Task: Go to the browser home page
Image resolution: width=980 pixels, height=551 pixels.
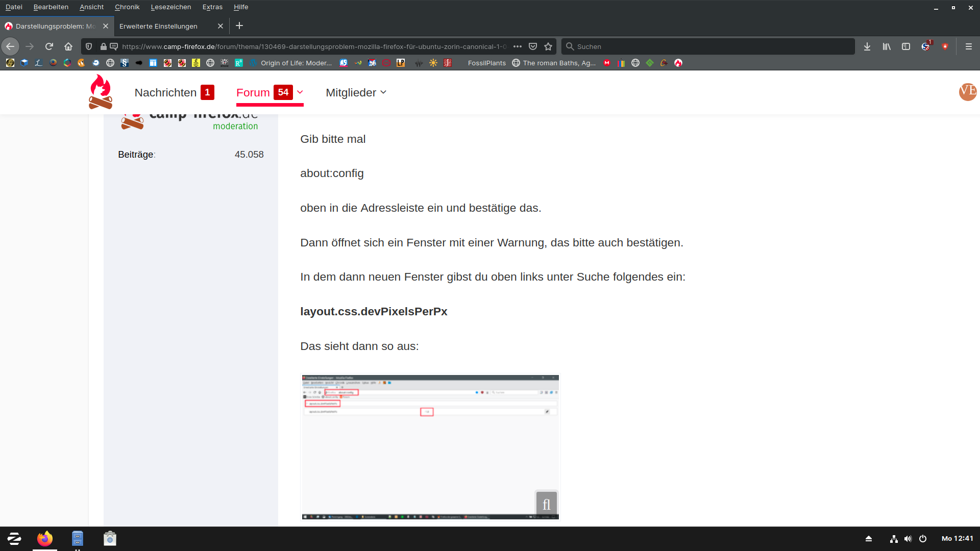Action: (68, 46)
